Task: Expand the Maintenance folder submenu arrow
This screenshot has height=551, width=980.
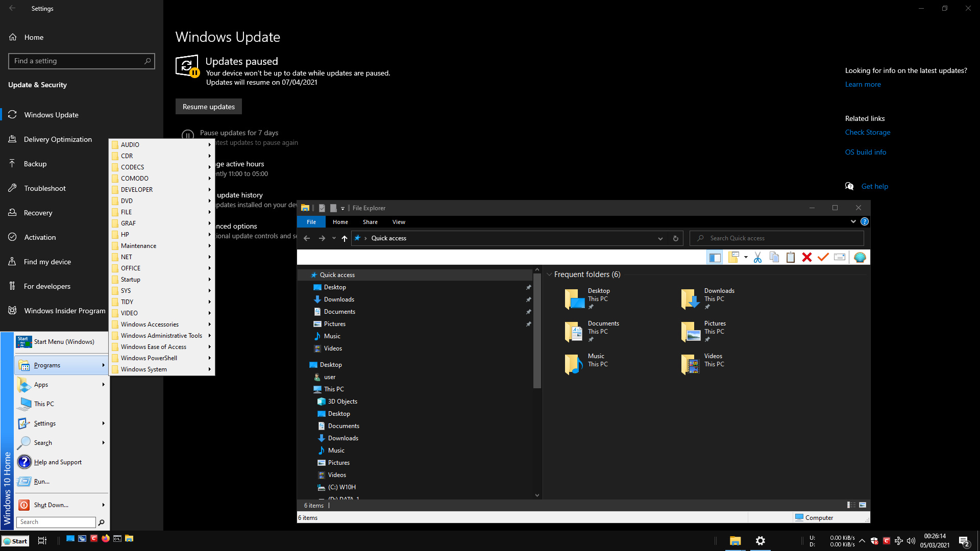Action: click(x=209, y=246)
